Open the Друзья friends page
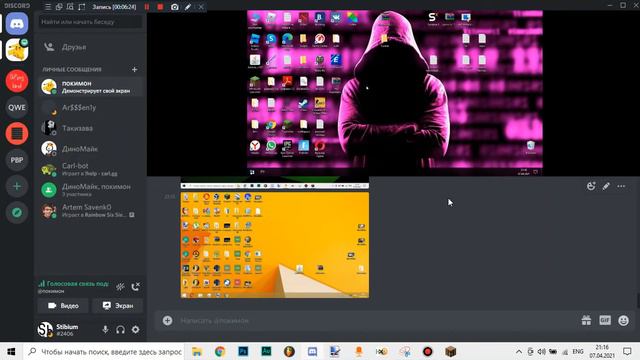Image resolution: width=640 pixels, height=360 pixels. 90,47
